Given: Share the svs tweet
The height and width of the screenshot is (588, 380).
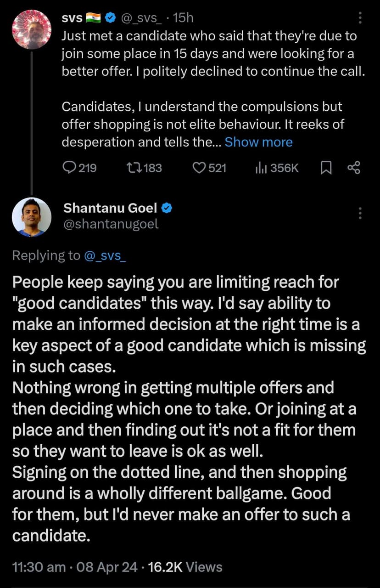Looking at the screenshot, I should 354,168.
